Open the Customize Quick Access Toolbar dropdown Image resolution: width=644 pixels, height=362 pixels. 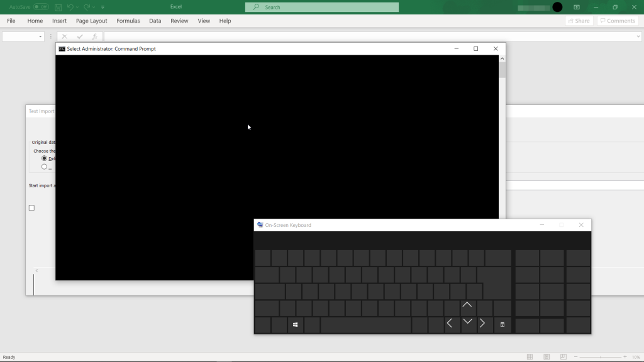pos(104,7)
